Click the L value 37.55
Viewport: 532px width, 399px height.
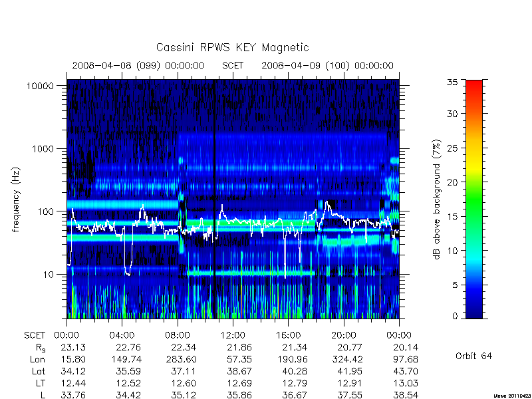350,395
